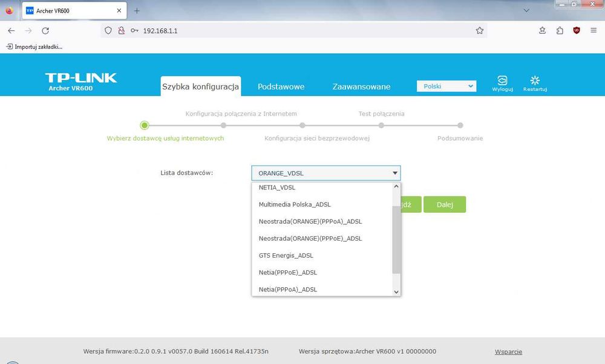Click the Konfiguracja sieci bezprzewodowej step dot
Image resolution: width=605 pixels, height=364 pixels.
point(302,125)
